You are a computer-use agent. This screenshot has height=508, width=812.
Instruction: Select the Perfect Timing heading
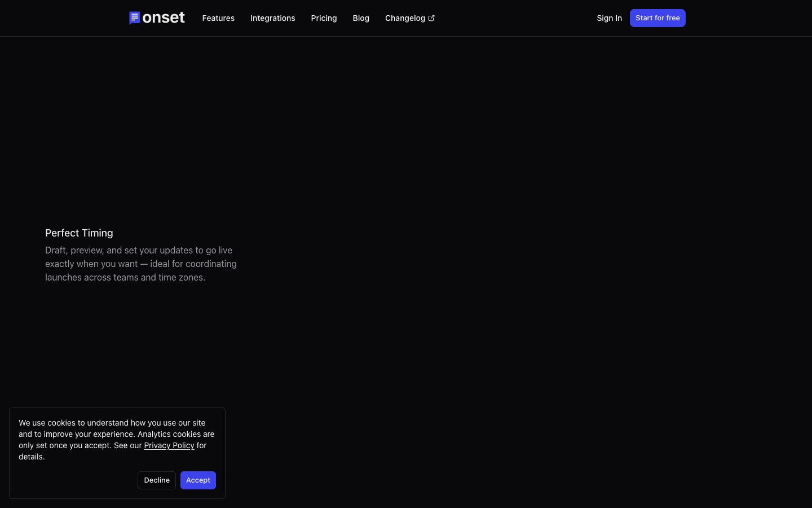pyautogui.click(x=79, y=233)
